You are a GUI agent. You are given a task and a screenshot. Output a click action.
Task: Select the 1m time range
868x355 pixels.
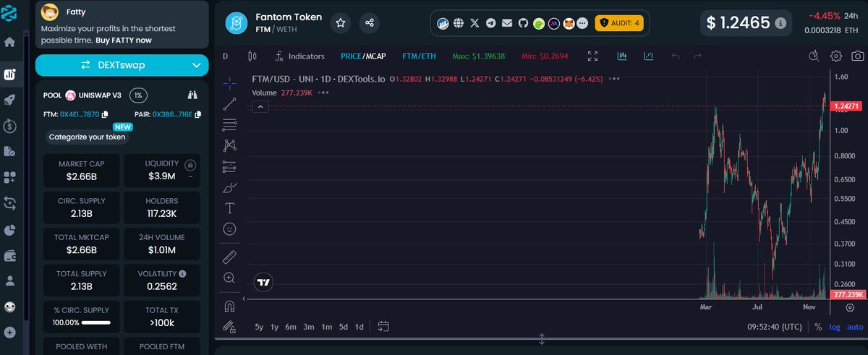point(327,327)
